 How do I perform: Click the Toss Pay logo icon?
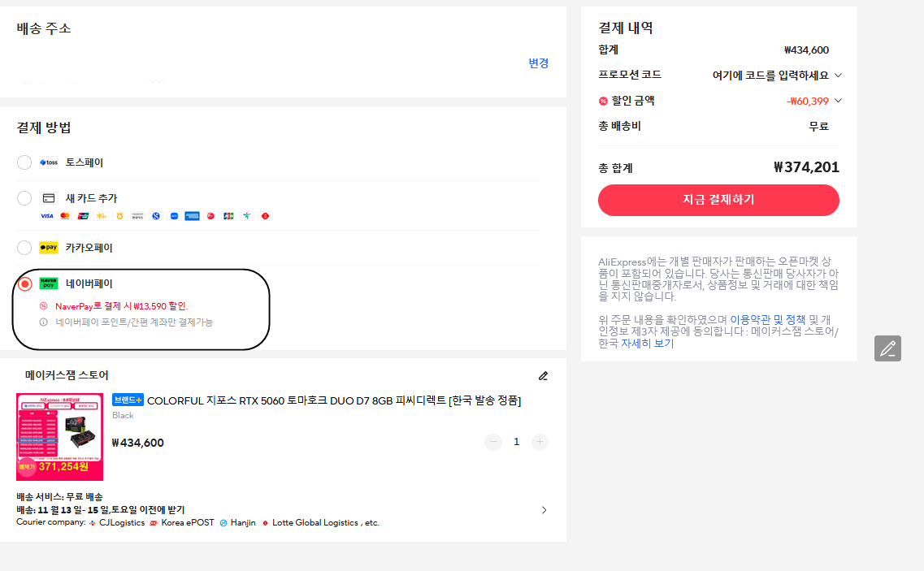coord(50,162)
